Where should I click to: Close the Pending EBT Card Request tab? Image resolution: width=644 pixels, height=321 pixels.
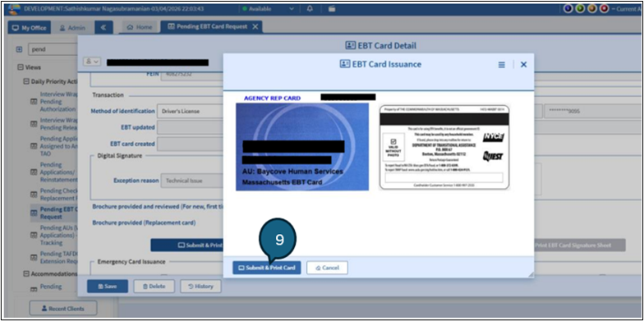[x=255, y=26]
